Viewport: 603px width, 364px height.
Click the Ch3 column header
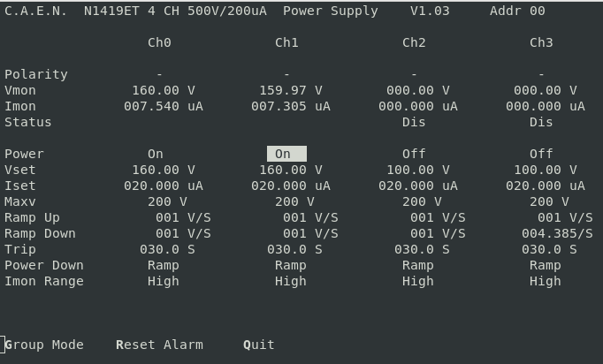click(541, 42)
